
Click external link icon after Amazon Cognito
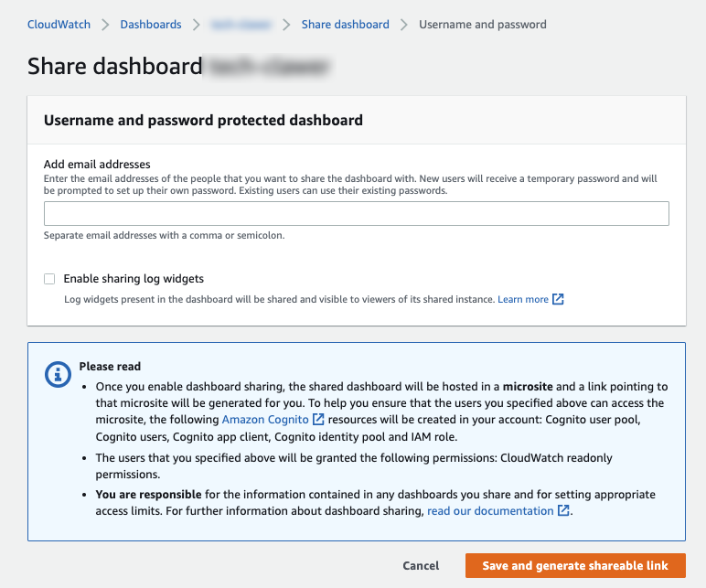point(318,419)
